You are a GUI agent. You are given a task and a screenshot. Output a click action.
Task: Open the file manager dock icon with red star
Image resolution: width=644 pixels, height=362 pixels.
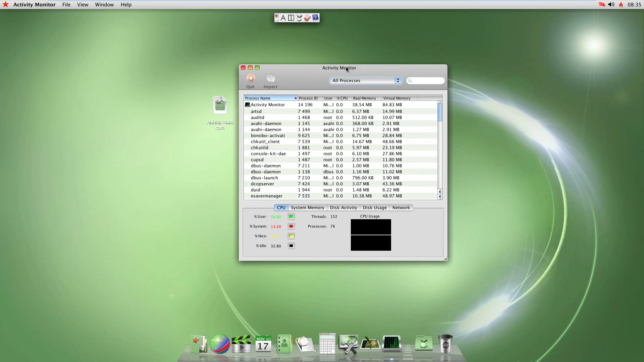point(199,344)
